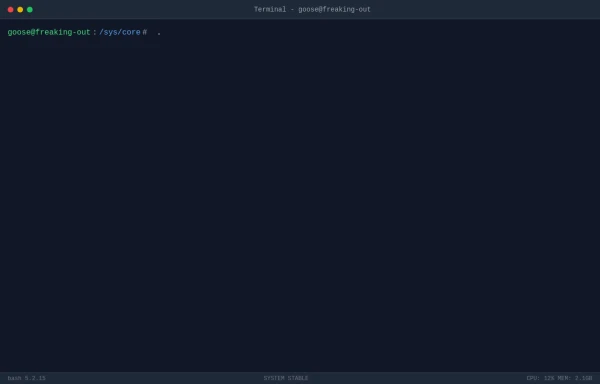The image size is (600, 384).
Task: Click the CPU and MEM usage readout
Action: click(559, 378)
